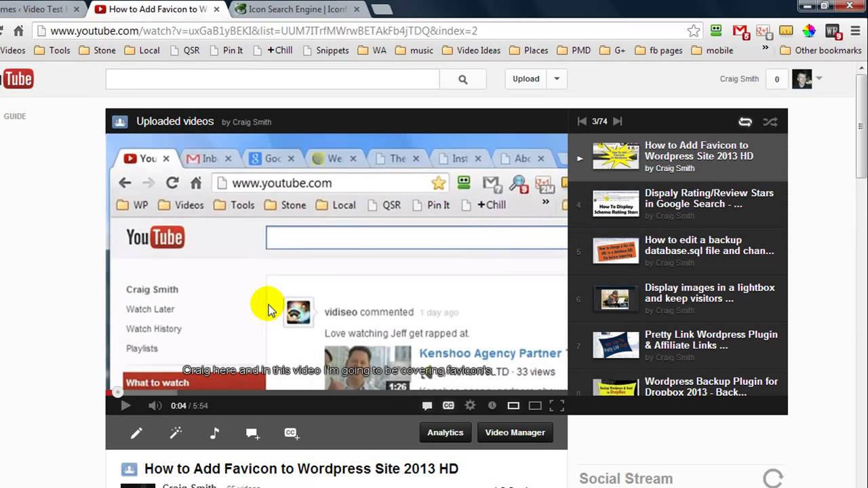868x488 pixels.
Task: Click the Google +1 extension icon
Action: 764,32
